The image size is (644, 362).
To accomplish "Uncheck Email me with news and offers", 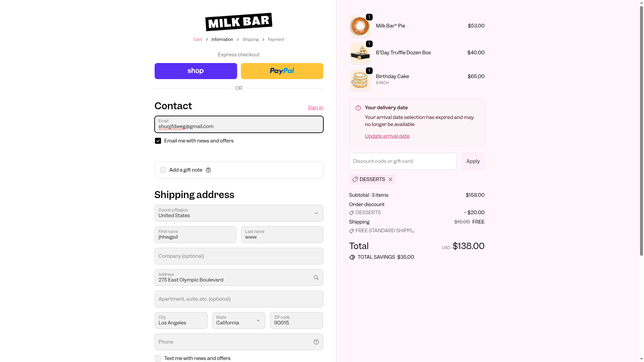I will tap(158, 141).
